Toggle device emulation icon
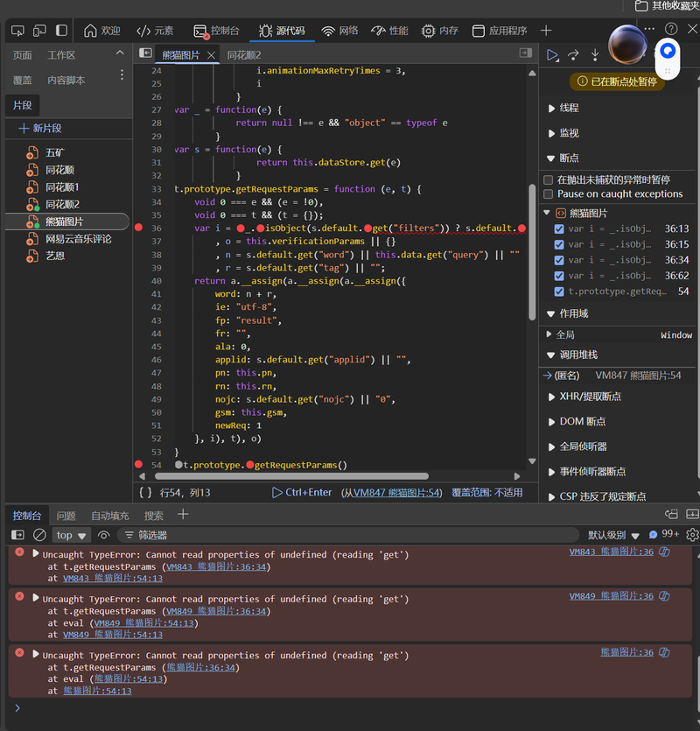This screenshot has width=700, height=731. (39, 31)
